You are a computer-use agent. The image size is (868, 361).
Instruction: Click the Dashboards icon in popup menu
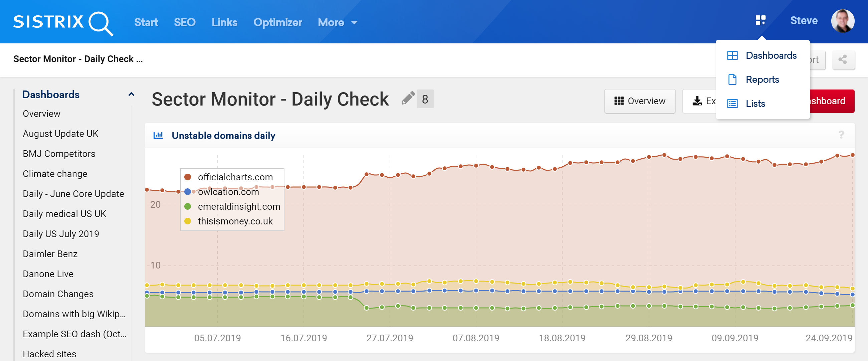pos(732,56)
